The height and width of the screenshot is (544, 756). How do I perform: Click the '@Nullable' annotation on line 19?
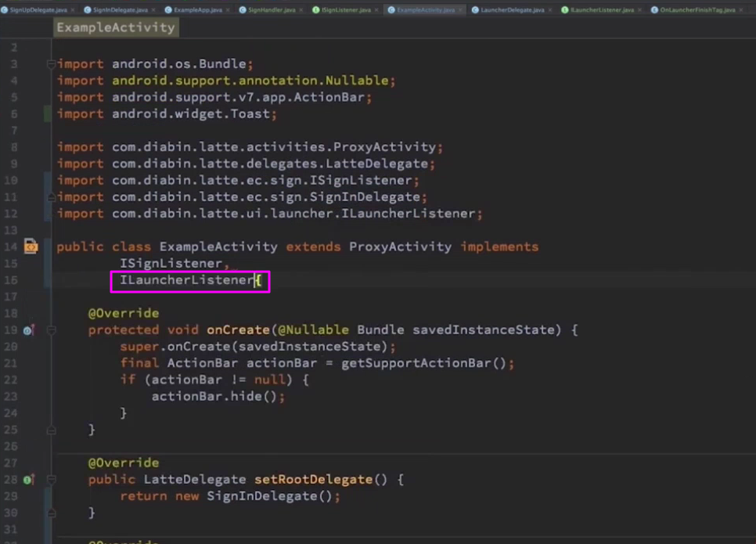coord(313,330)
